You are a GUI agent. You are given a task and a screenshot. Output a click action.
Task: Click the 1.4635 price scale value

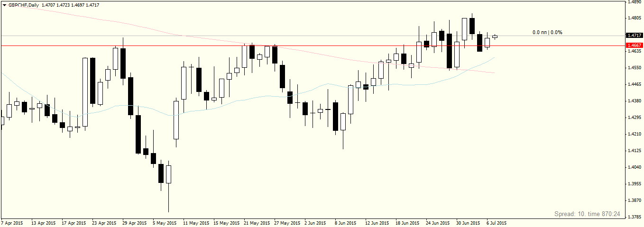tap(635, 51)
